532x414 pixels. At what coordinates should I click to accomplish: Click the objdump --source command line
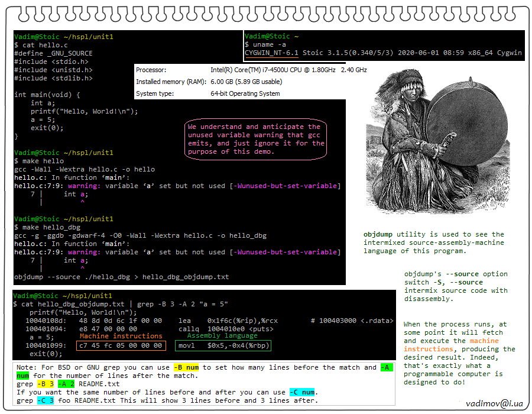click(121, 277)
